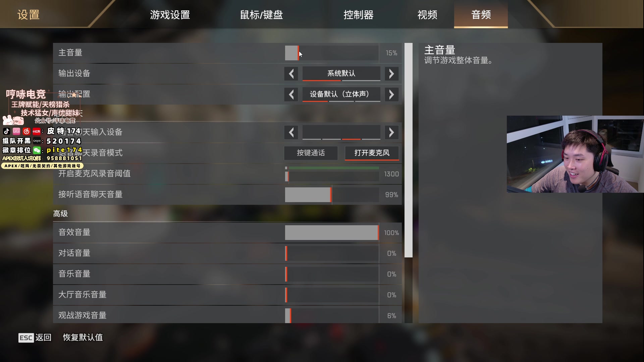Click left arrow for 输出配置 setting
Image resolution: width=644 pixels, height=362 pixels.
pos(291,94)
